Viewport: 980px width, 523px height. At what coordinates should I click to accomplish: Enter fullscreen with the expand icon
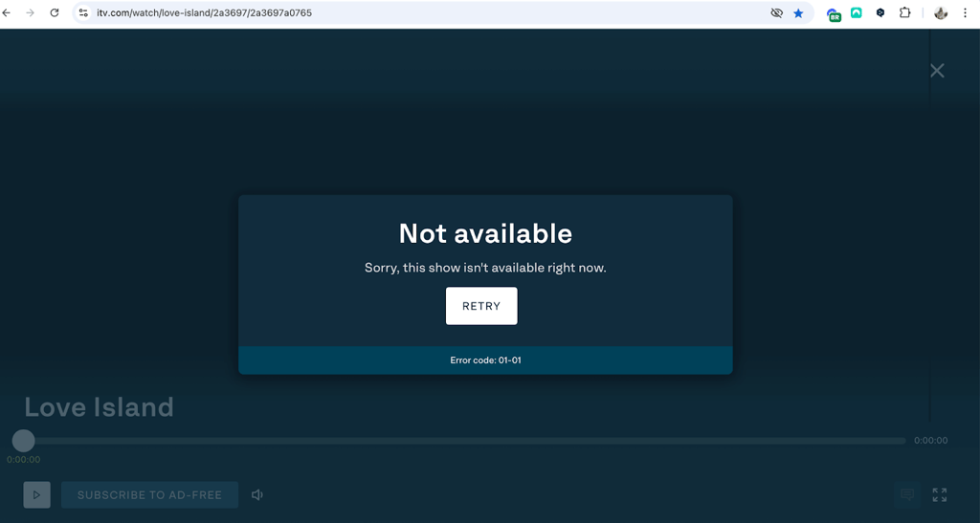[x=940, y=495]
